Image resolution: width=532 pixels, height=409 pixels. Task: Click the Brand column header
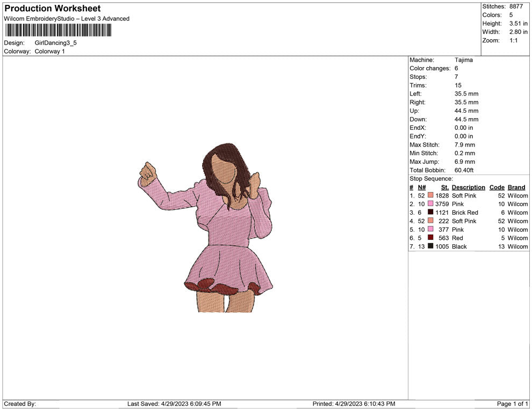pyautogui.click(x=516, y=187)
